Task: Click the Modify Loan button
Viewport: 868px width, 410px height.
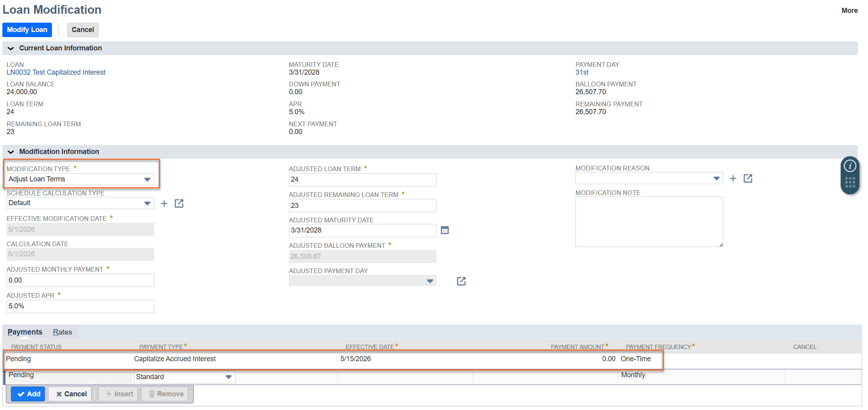Action: 27,30
